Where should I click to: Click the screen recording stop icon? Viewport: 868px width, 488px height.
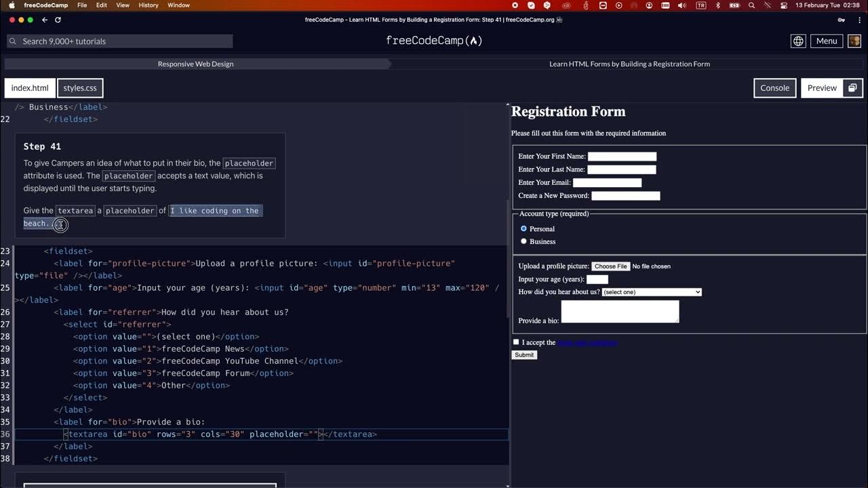click(515, 5)
